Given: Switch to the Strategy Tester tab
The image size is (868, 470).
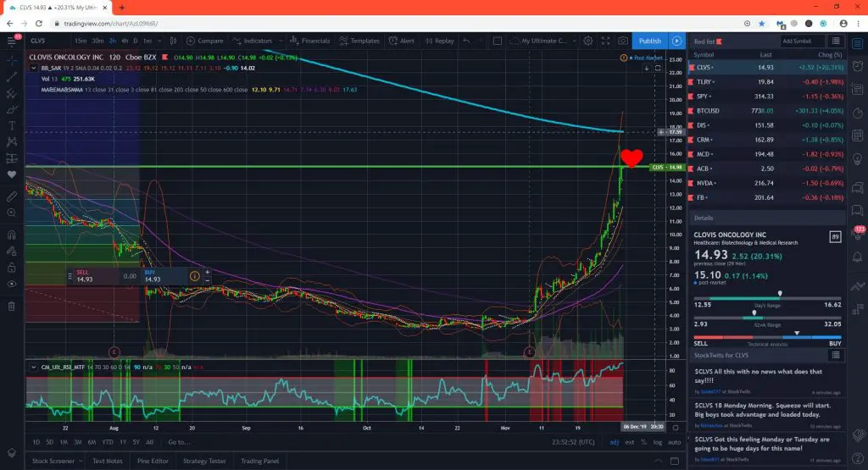Looking at the screenshot, I should 204,461.
